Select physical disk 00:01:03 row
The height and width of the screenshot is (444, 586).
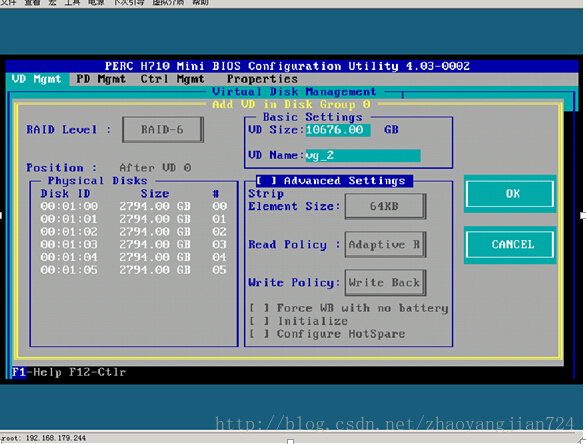point(133,244)
